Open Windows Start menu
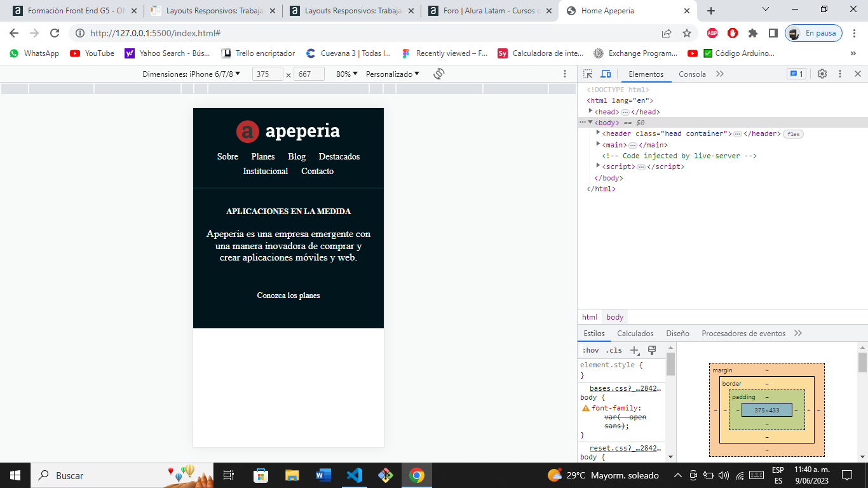The image size is (868, 488). 15,475
